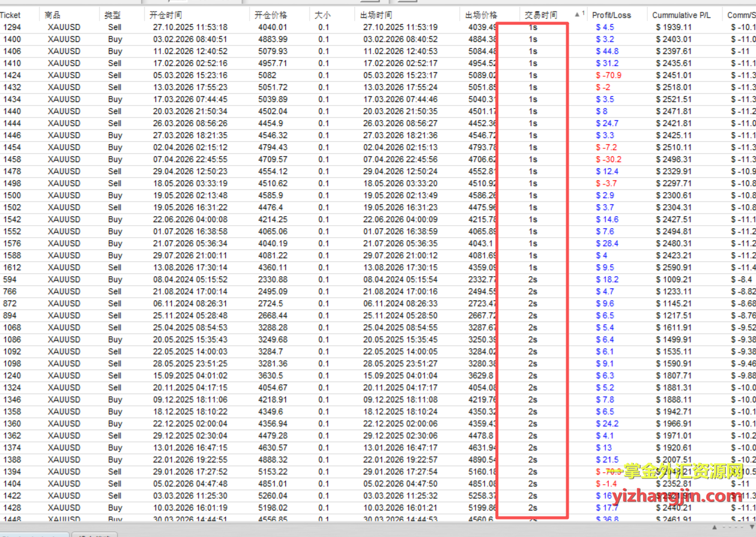Click the $ 44.8 profit value
The height and width of the screenshot is (537, 756).
click(x=607, y=51)
